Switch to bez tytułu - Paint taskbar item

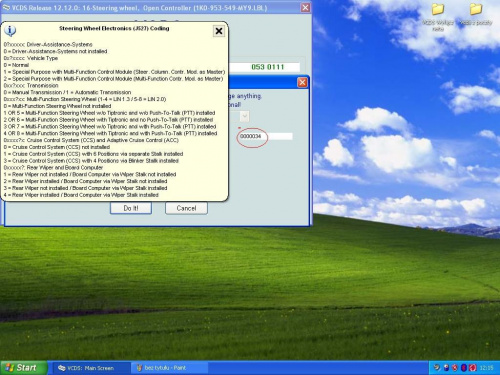tap(170, 368)
